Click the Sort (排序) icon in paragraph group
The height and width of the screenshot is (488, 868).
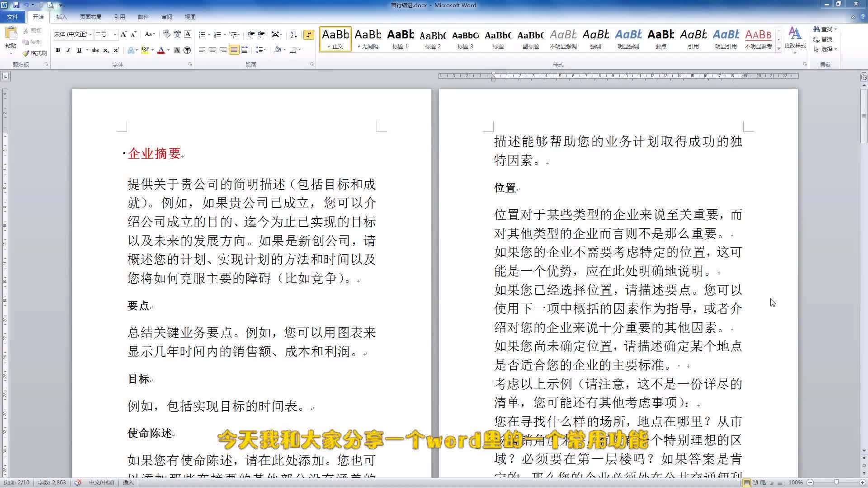tap(292, 34)
